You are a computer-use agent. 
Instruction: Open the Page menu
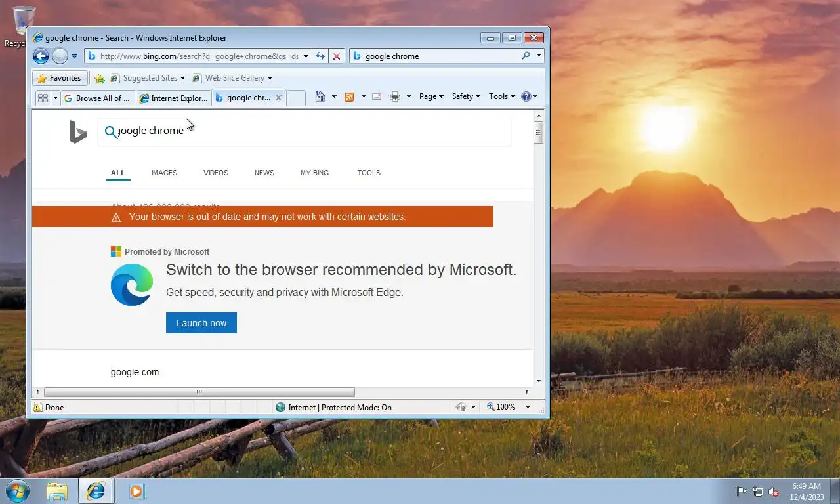pos(431,96)
